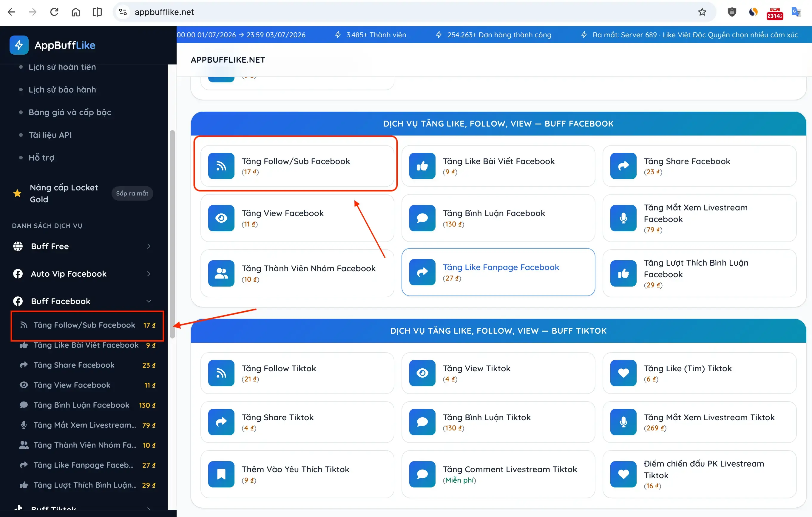This screenshot has width=812, height=517.
Task: Click the Tăng View Tiktok eye icon
Action: (422, 373)
